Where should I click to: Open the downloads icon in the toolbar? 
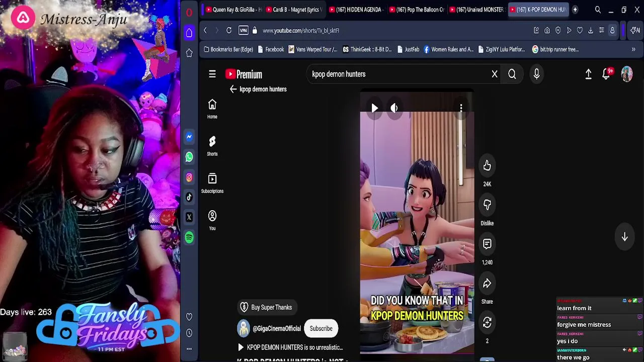pyautogui.click(x=591, y=31)
